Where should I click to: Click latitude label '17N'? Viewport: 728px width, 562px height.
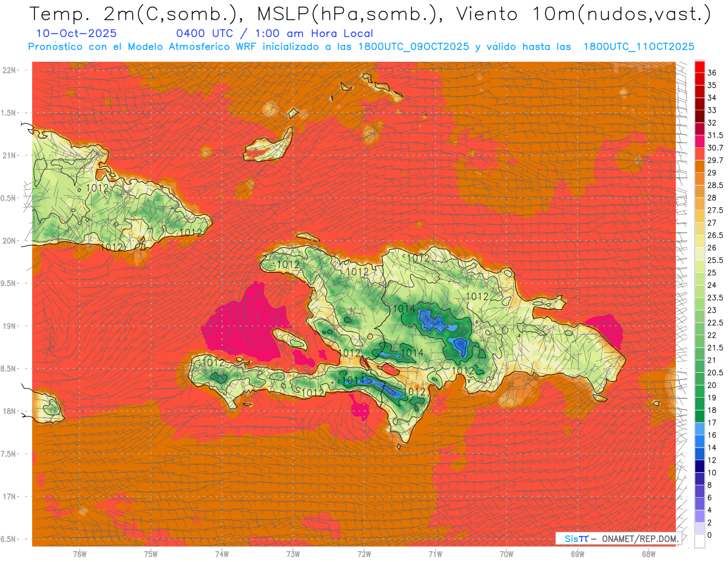pyautogui.click(x=9, y=497)
